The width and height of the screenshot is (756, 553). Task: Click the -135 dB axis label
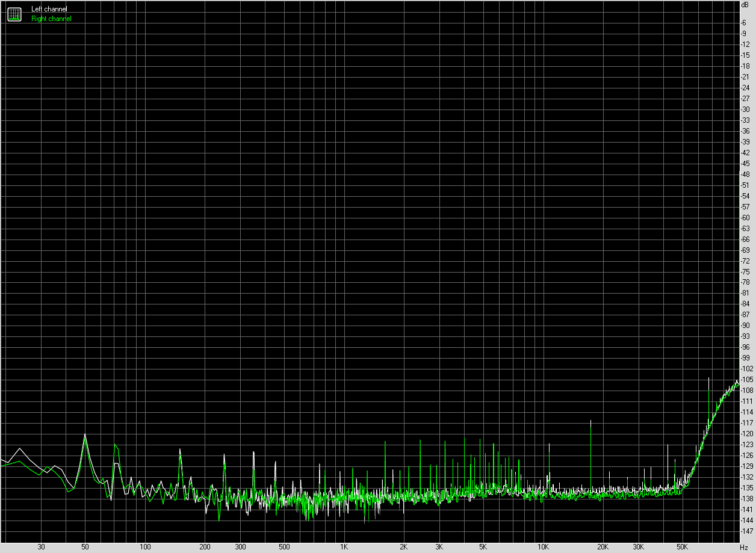coord(747,488)
